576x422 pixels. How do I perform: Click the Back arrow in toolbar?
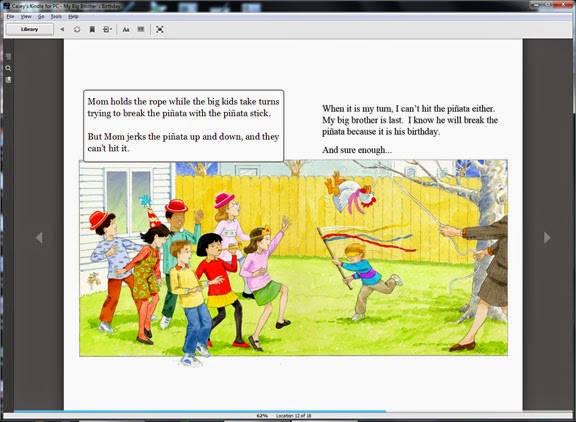click(x=62, y=29)
